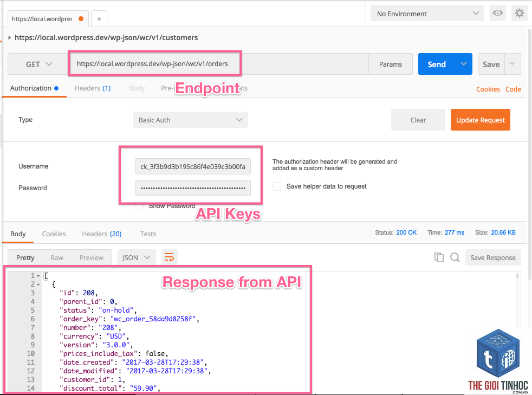Open the Basic Auth type dropdown

click(190, 120)
